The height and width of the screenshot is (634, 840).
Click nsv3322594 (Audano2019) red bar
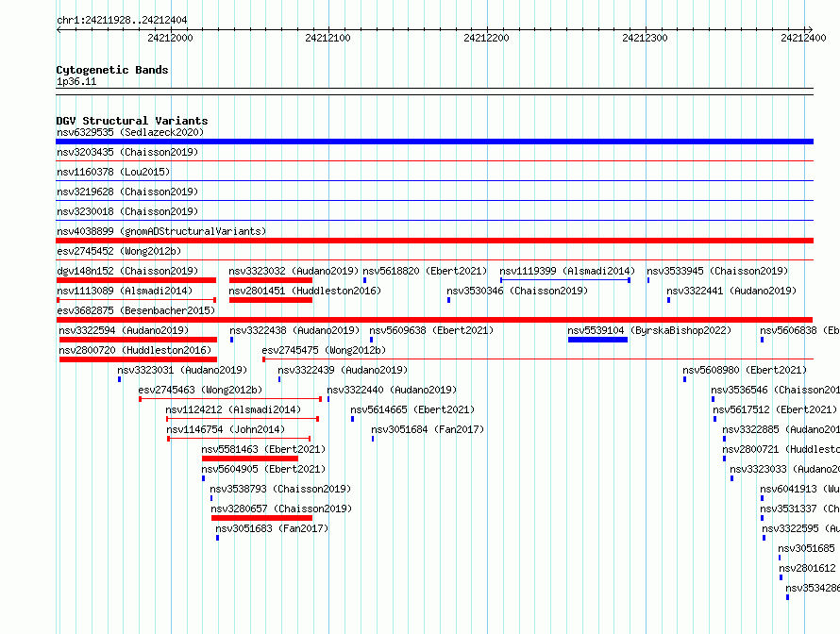pos(138,340)
